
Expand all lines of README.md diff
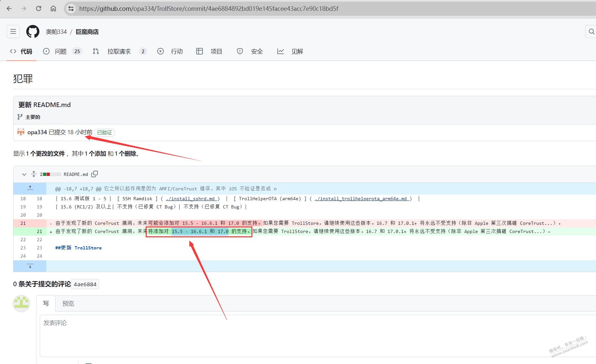tap(33, 174)
